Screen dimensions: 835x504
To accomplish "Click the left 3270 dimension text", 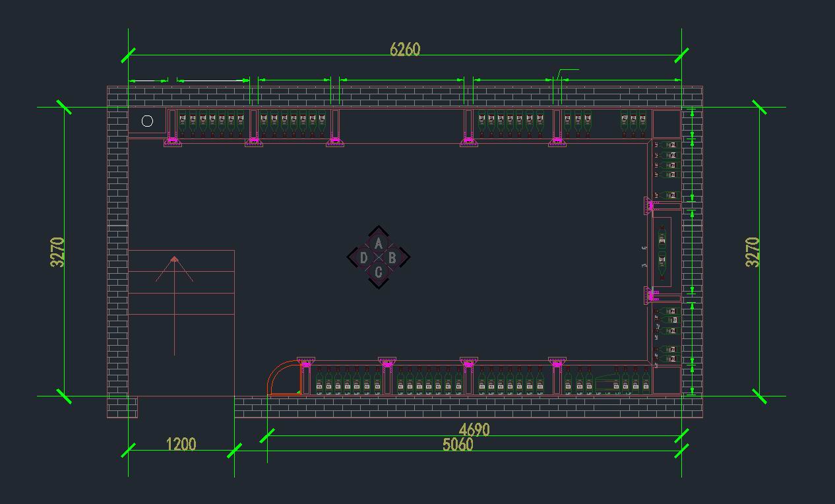I will [x=57, y=252].
